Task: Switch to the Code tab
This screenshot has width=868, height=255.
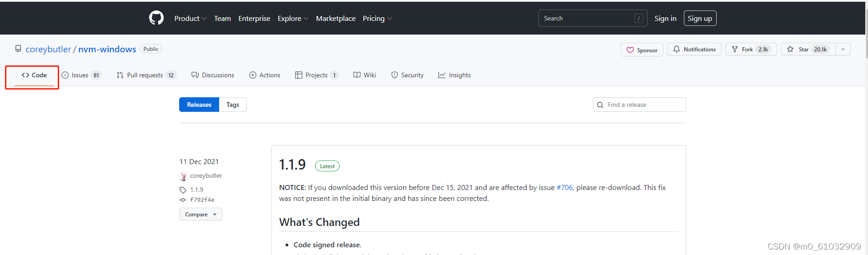Action: point(34,75)
